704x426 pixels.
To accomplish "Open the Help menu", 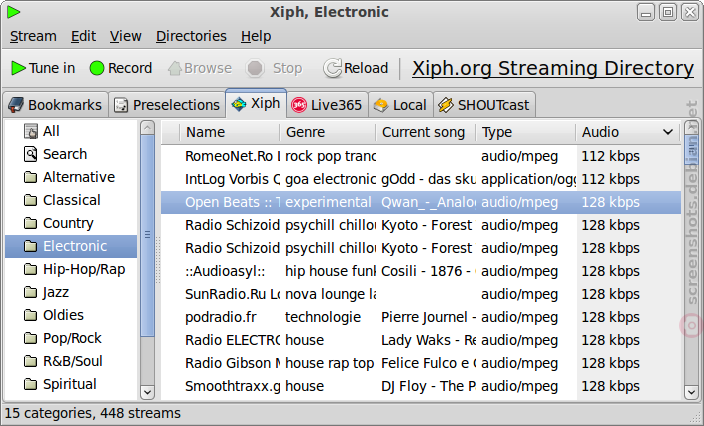I will 256,36.
